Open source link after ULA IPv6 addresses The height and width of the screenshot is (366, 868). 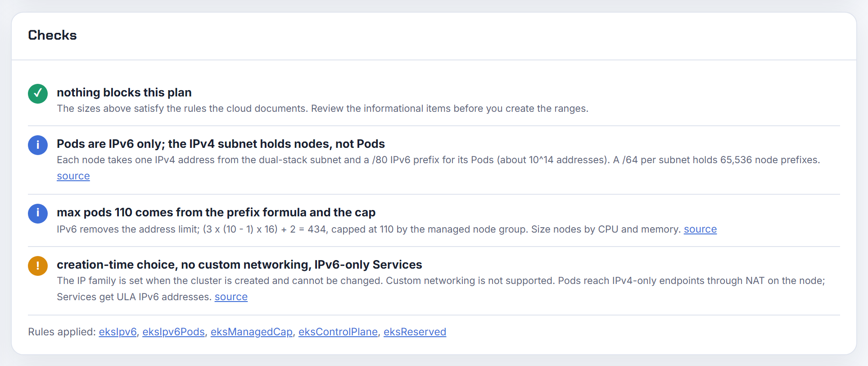[231, 297]
